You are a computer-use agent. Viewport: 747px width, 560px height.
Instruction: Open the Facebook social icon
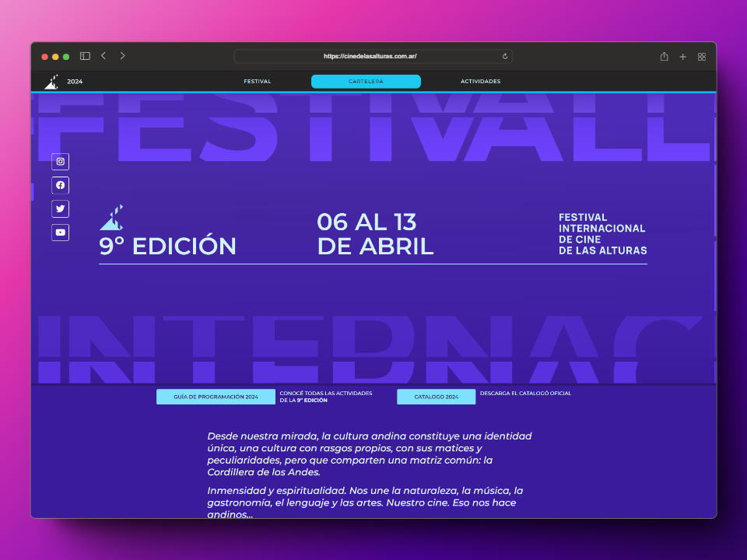pyautogui.click(x=60, y=185)
